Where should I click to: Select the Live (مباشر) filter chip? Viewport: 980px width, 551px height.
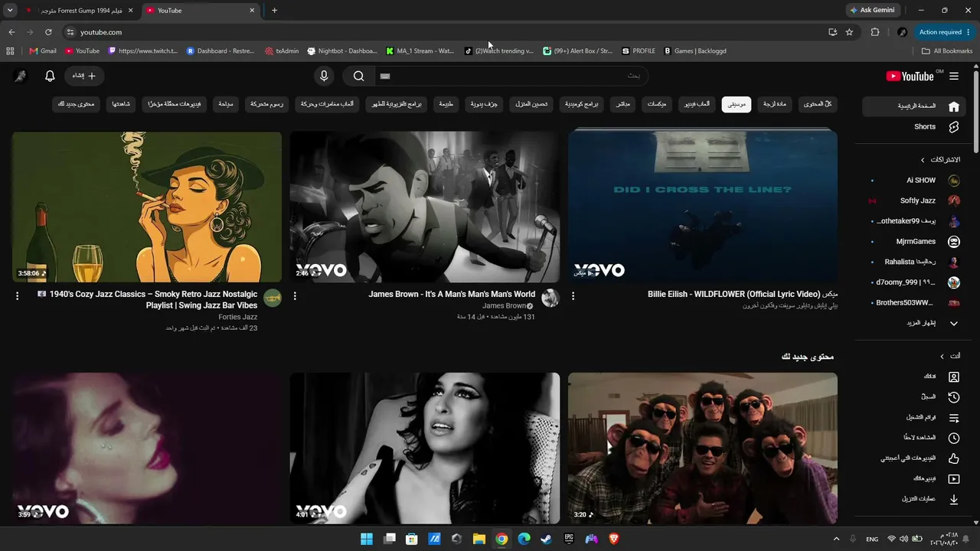pos(622,104)
